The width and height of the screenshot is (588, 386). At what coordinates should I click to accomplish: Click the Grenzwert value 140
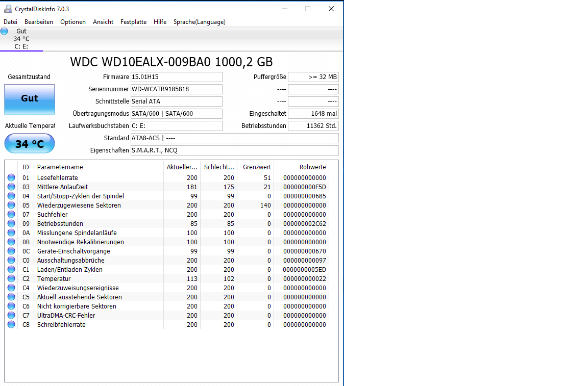(x=265, y=205)
